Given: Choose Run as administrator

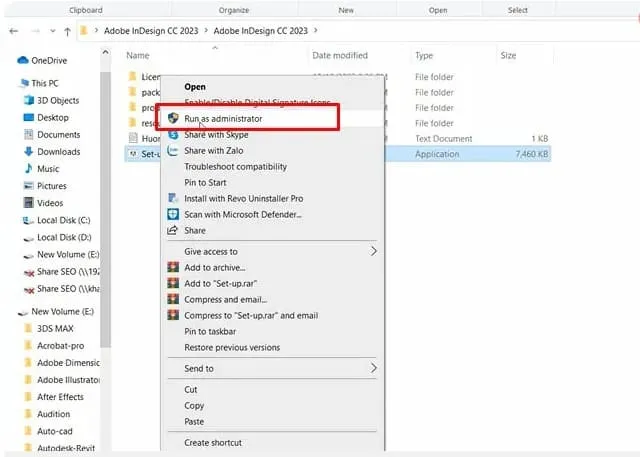Looking at the screenshot, I should pos(223,119).
